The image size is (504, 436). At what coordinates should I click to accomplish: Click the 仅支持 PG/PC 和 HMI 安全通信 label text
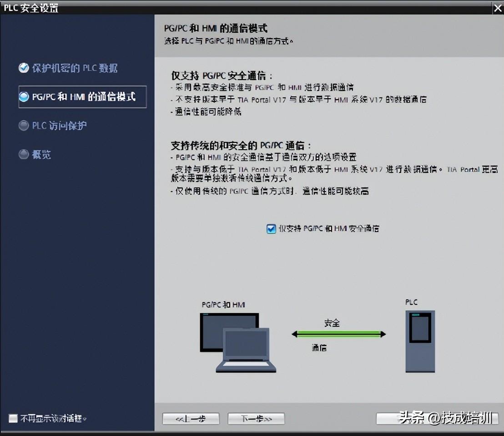pyautogui.click(x=329, y=228)
